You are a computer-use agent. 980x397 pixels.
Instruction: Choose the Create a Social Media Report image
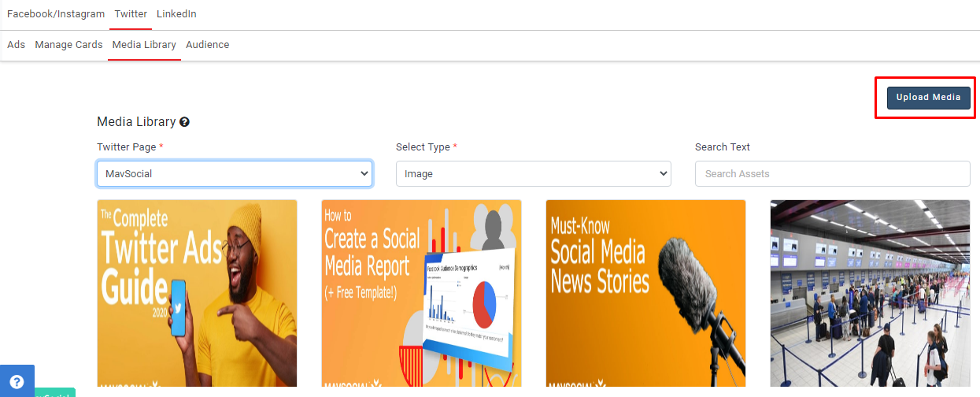(x=421, y=293)
